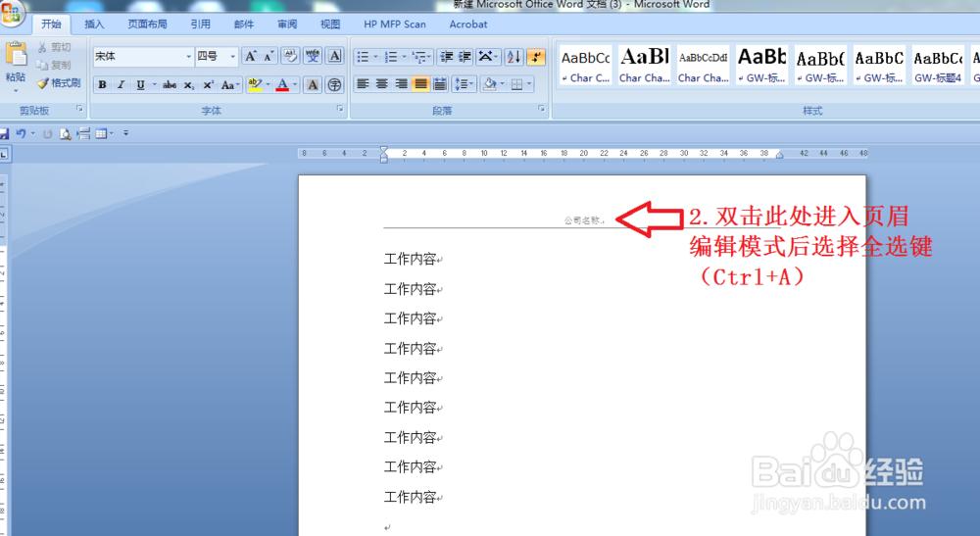
Task: Toggle italic formatting
Action: tap(122, 85)
